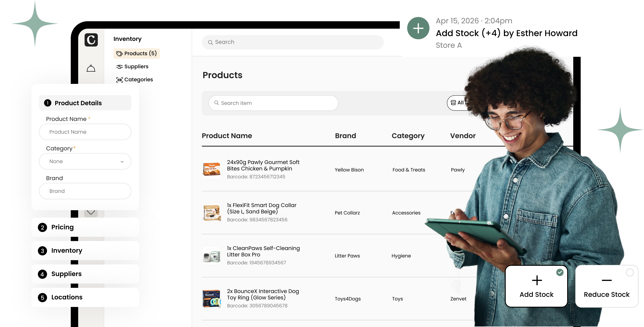The height and width of the screenshot is (327, 644).
Task: Click the Reduce Stock card button
Action: tap(607, 286)
